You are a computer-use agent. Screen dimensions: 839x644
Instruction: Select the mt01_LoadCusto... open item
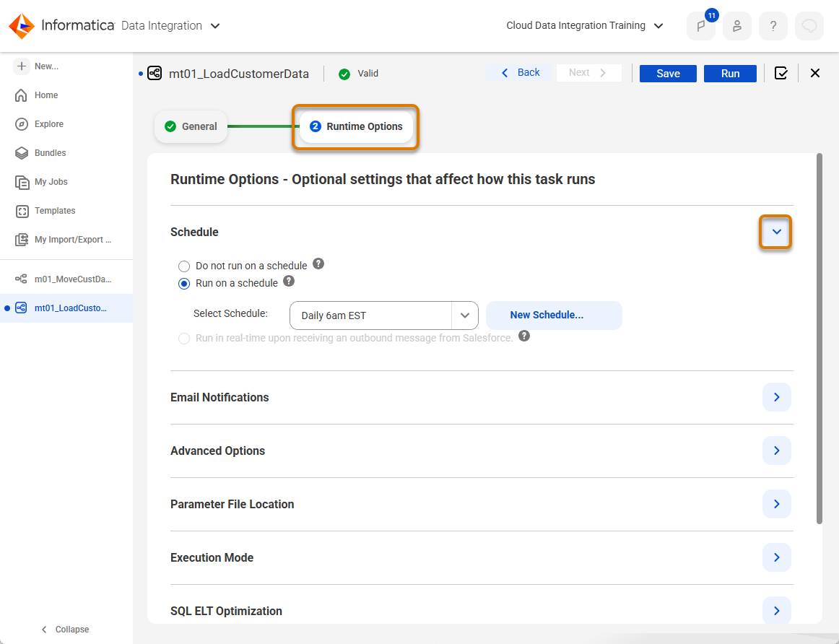[66, 308]
